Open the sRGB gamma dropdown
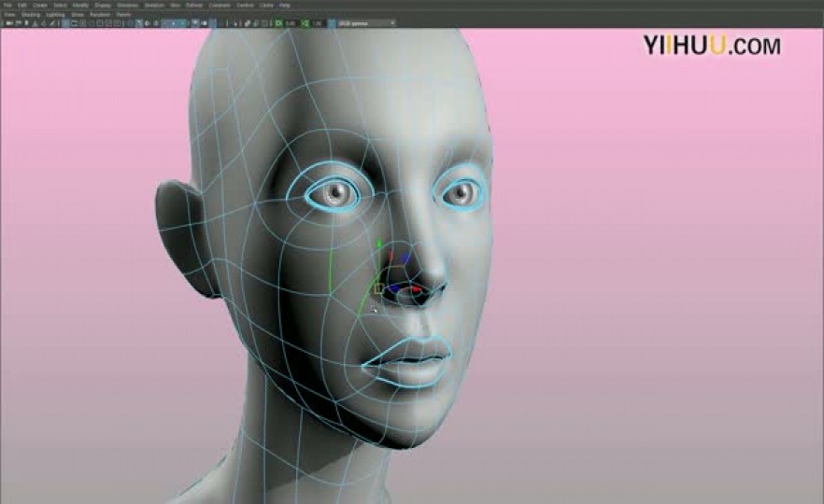This screenshot has height=504, width=824. coord(367,23)
